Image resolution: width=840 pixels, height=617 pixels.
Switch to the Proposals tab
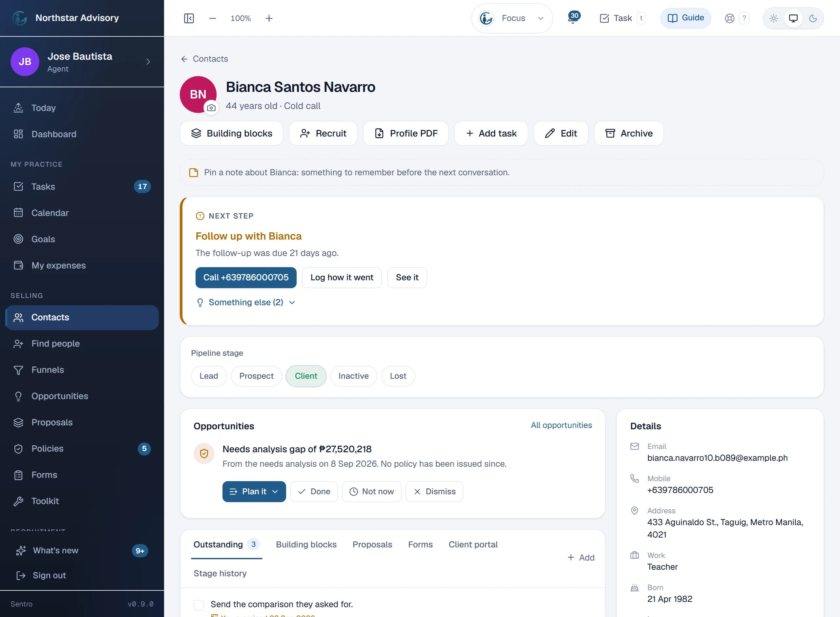(372, 544)
